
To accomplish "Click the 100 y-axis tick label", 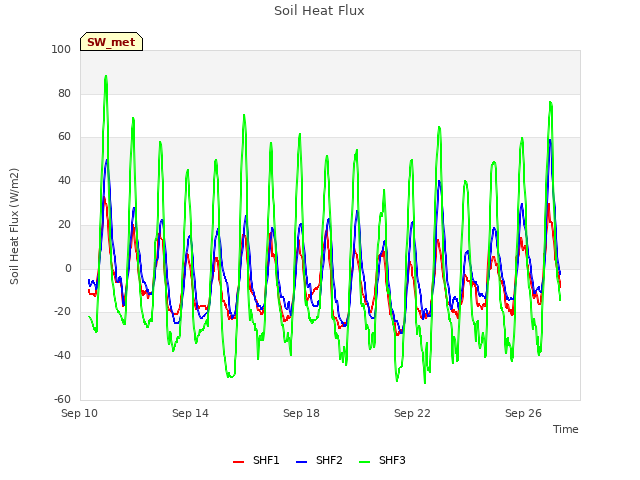I will coord(61,49).
